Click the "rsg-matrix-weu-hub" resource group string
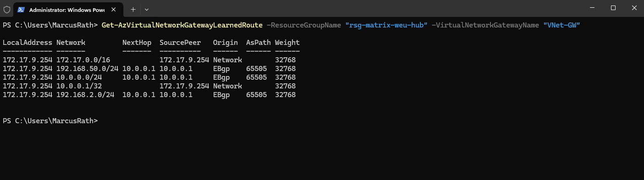 pos(386,25)
